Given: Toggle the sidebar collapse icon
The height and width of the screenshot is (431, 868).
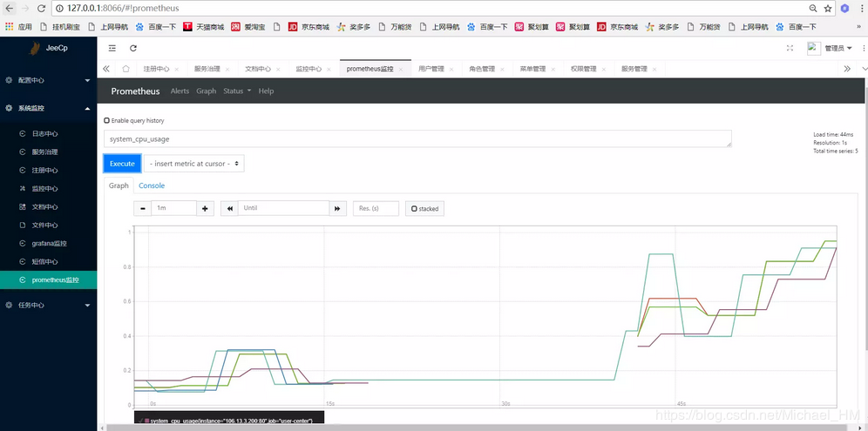Looking at the screenshot, I should click(x=112, y=49).
